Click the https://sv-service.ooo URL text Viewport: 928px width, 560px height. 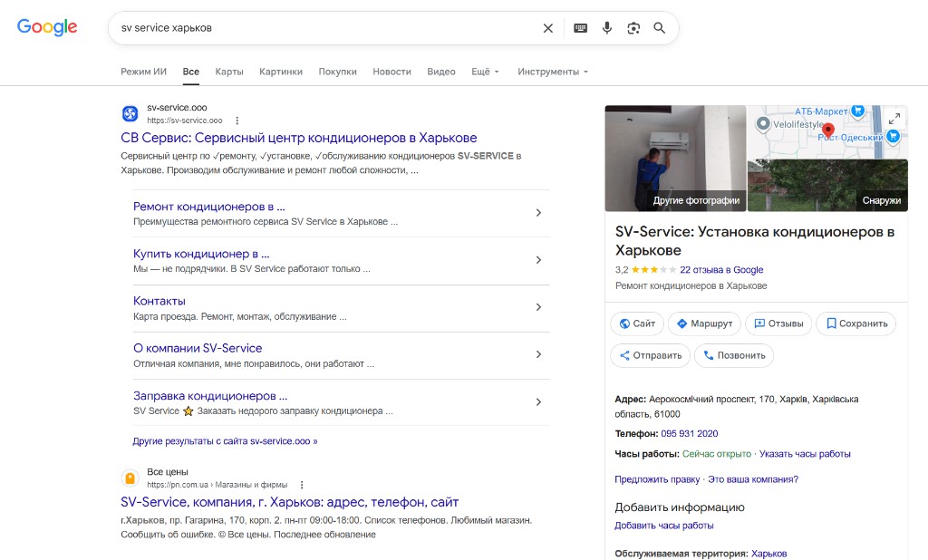(185, 121)
